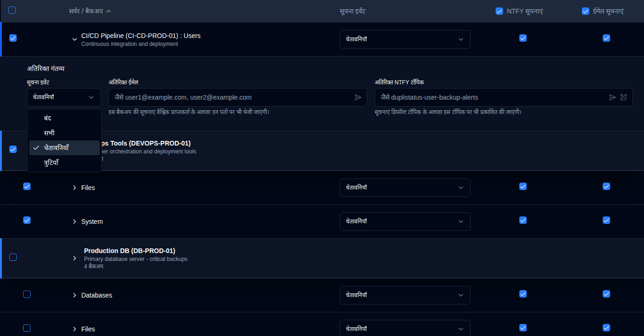
Task: Disable NTFY notifications for CI/CD Pipeline Users
Action: coord(523,38)
